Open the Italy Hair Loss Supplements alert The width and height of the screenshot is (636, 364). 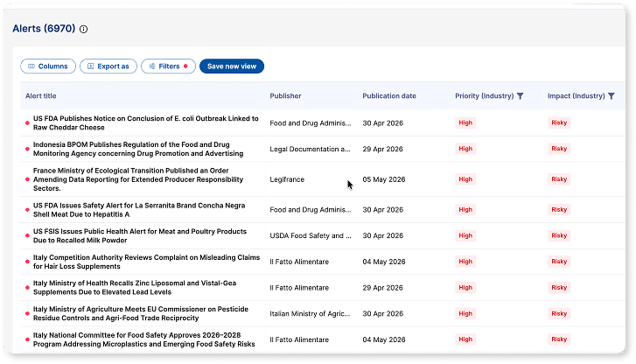coord(146,262)
